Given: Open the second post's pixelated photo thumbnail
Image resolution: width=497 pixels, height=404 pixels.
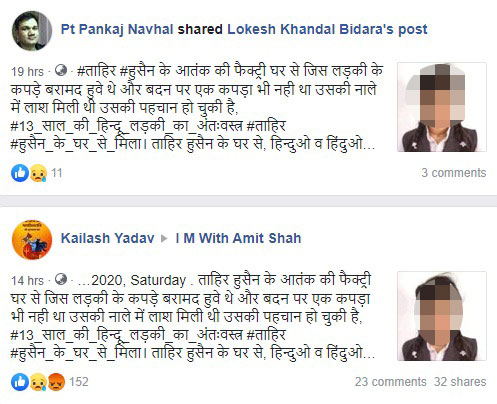Looking at the screenshot, I should pyautogui.click(x=442, y=316).
